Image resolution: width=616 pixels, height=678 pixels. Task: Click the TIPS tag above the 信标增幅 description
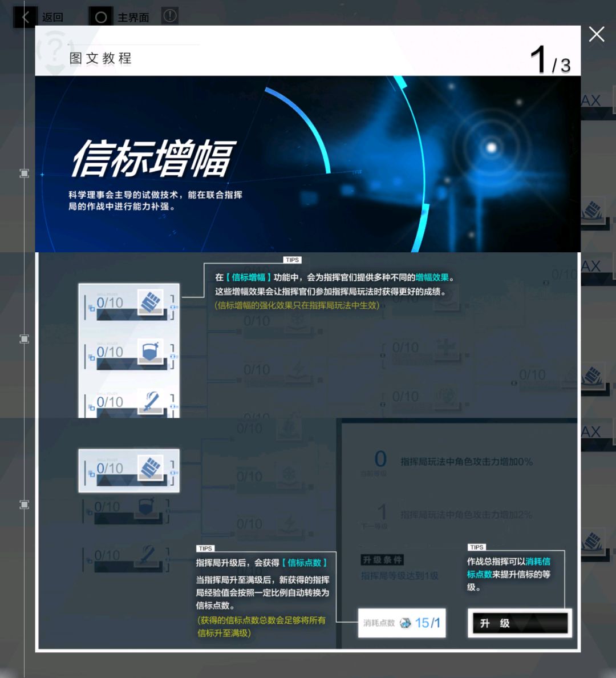(x=292, y=260)
